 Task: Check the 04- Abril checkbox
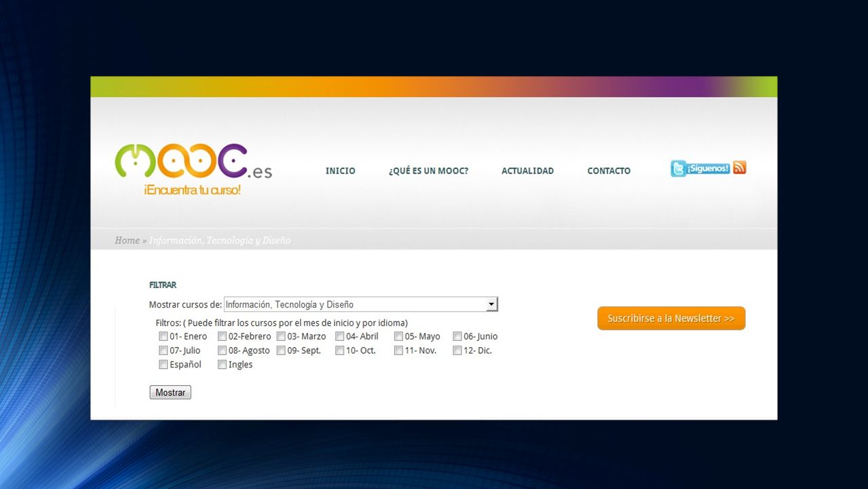pos(339,336)
